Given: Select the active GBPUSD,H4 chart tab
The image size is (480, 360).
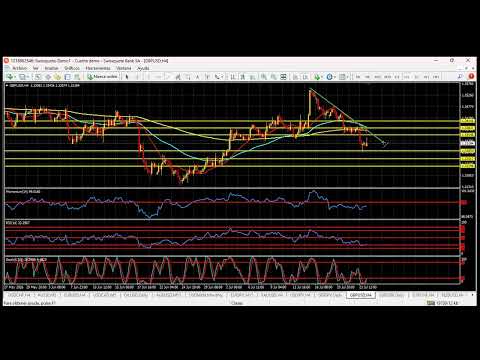Looking at the screenshot, I should 361,295.
